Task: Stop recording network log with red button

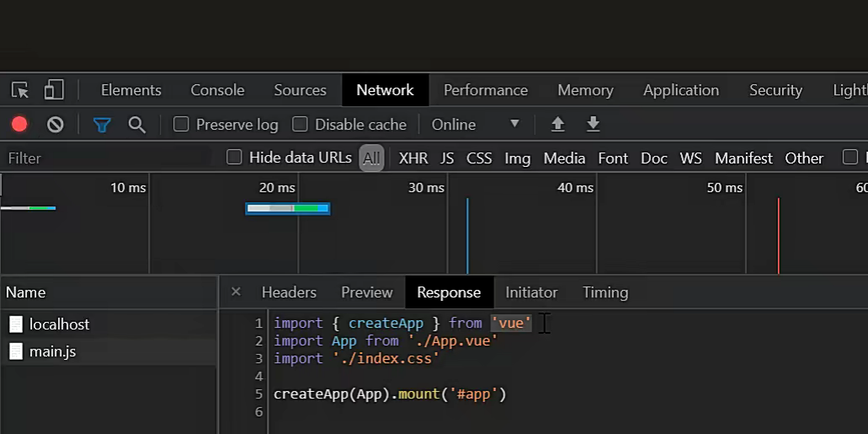Action: (x=19, y=125)
